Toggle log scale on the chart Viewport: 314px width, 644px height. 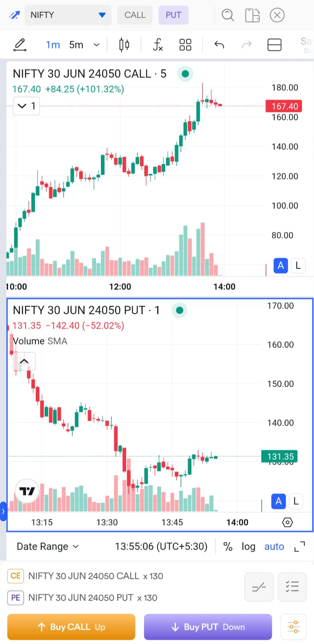pos(248,547)
